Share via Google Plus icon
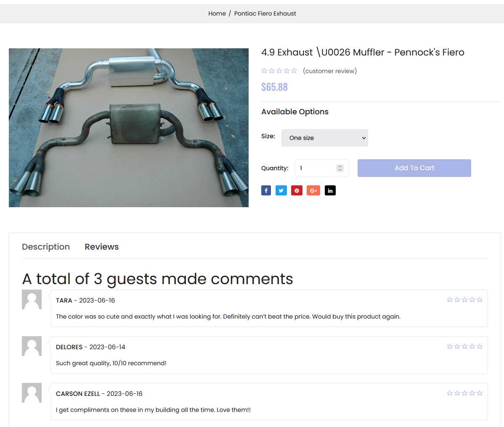This screenshot has height=427, width=504. (x=313, y=191)
